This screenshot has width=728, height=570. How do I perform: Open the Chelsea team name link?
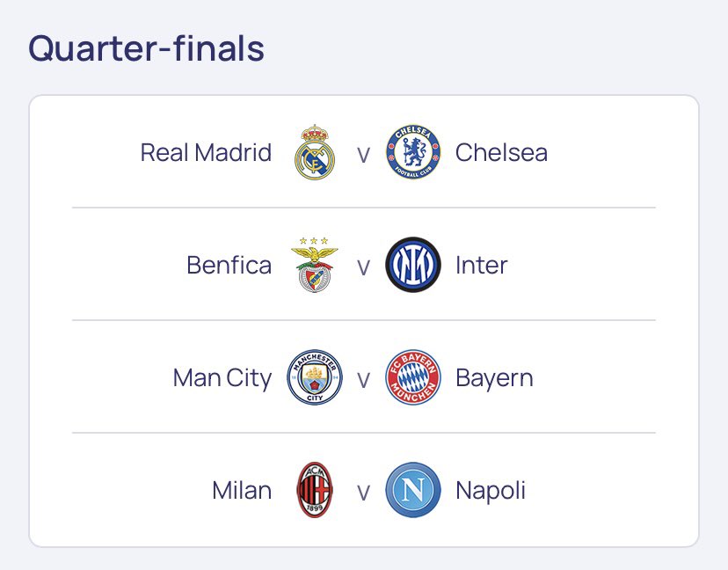(x=501, y=152)
